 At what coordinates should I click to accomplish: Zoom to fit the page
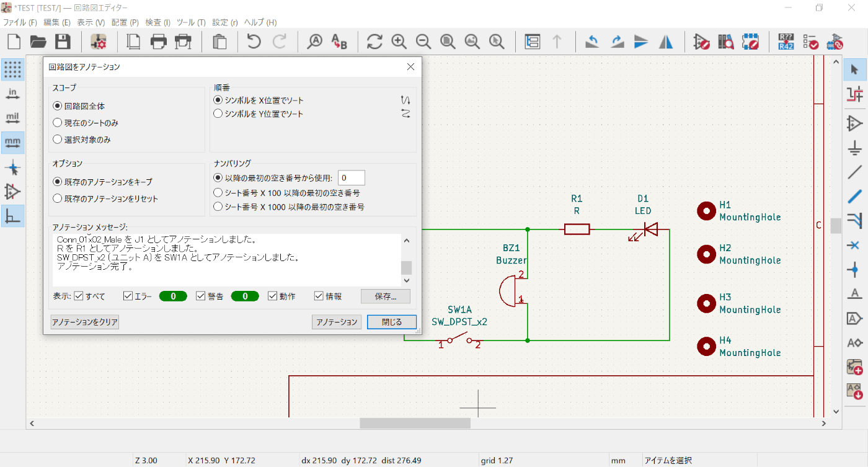click(448, 42)
